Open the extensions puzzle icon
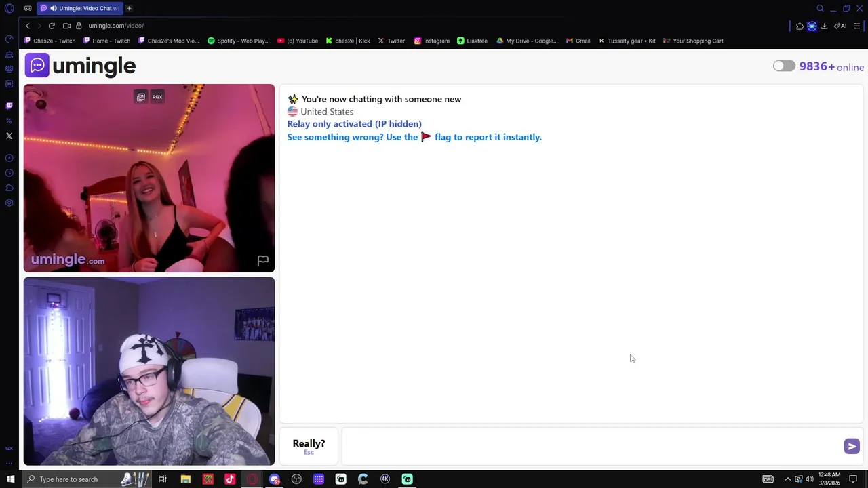The height and width of the screenshot is (488, 868). (x=800, y=26)
